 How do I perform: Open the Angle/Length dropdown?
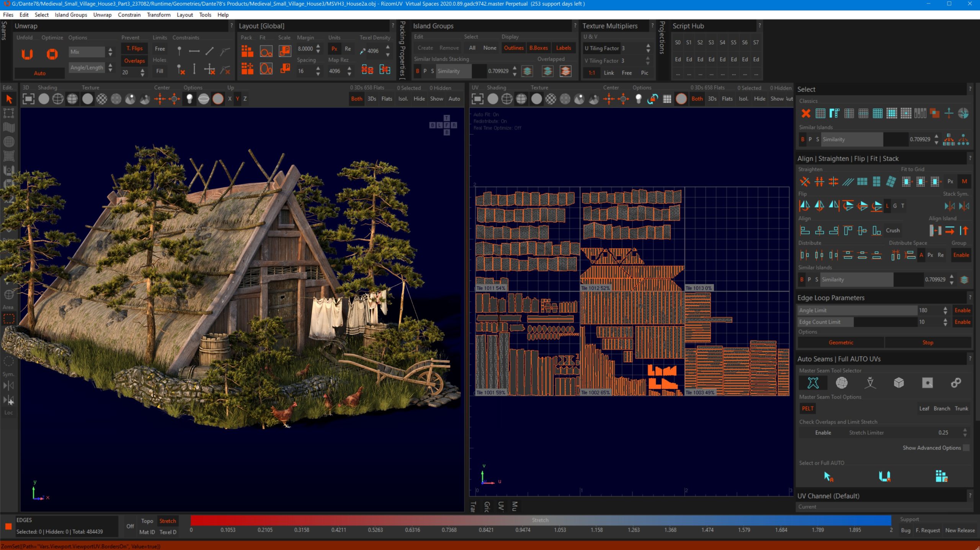[x=88, y=67]
